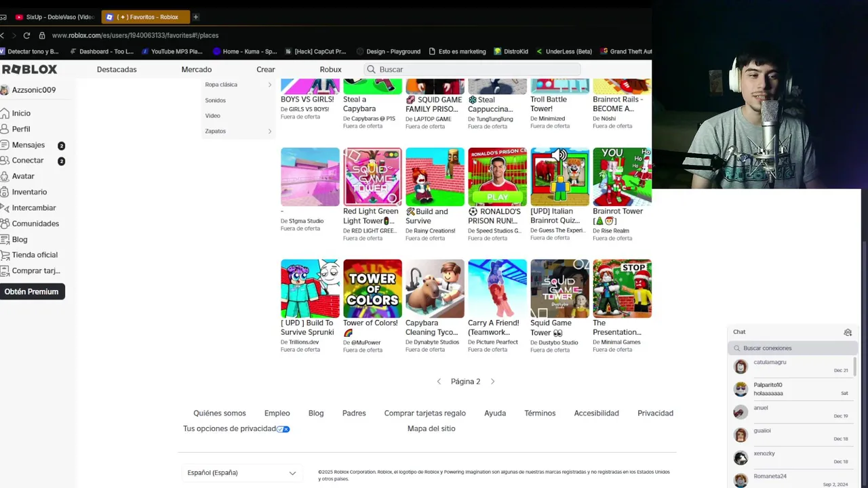Go to the previous favorites page
The image size is (868, 488).
[439, 382]
